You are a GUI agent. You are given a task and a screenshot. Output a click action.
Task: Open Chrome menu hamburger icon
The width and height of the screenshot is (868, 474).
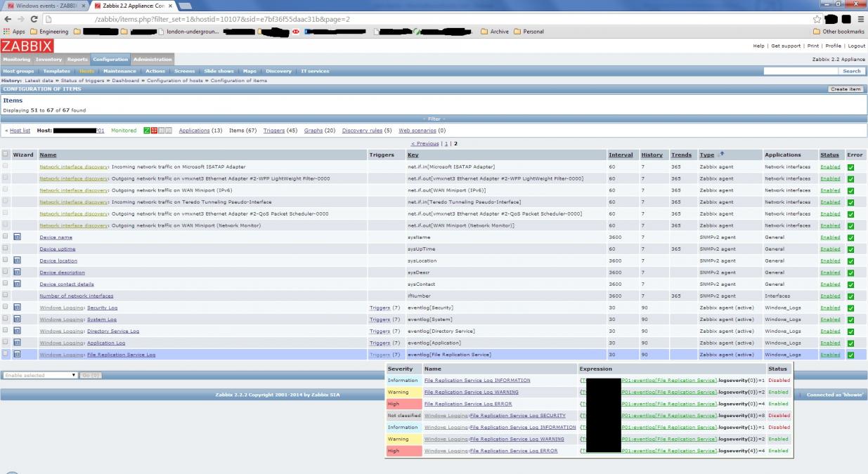click(860, 19)
